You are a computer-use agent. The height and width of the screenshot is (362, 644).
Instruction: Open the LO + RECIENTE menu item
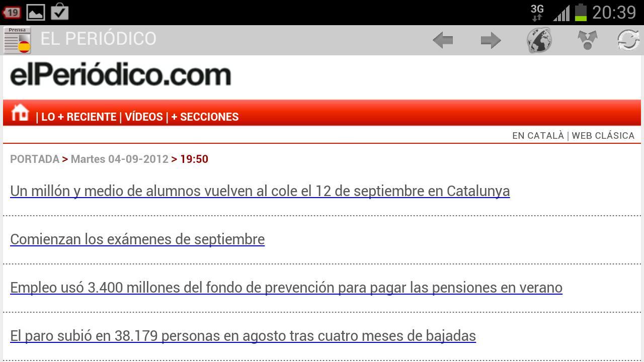pos(78,117)
